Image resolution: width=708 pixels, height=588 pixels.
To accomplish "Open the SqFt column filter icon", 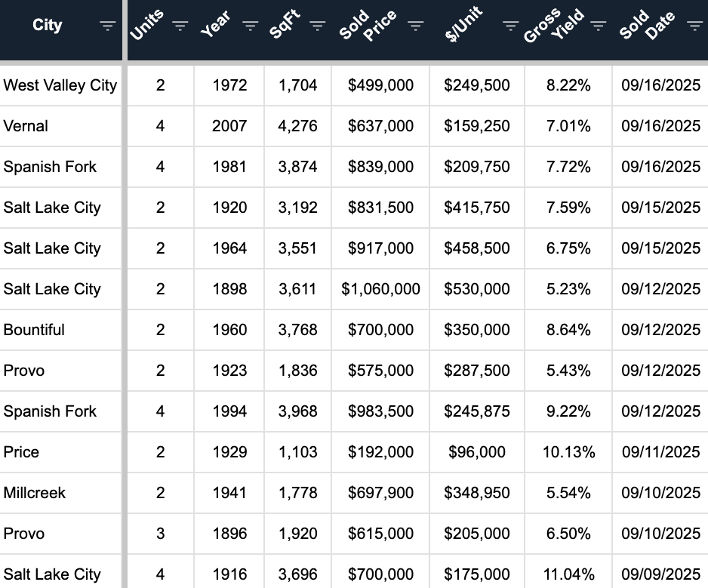I will [x=318, y=26].
